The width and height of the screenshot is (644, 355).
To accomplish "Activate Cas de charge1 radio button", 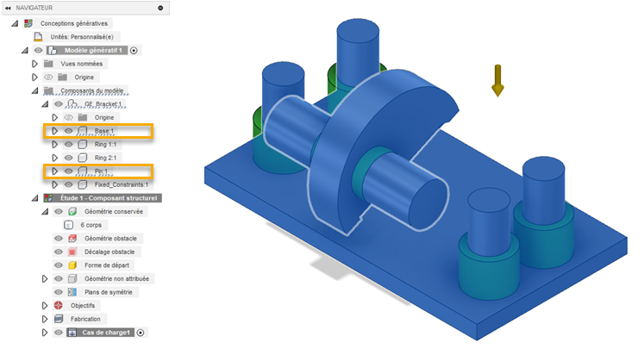I will pos(141,333).
